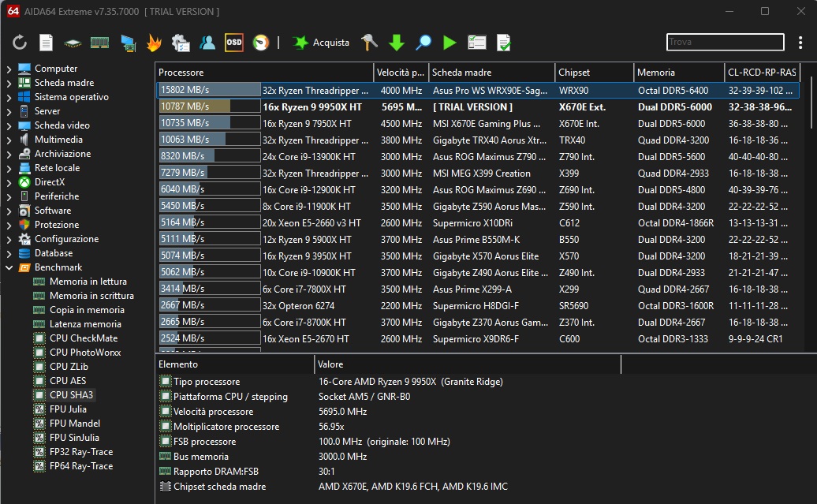This screenshot has height=504, width=817.
Task: Select Periferiche in the sidebar
Action: (57, 196)
